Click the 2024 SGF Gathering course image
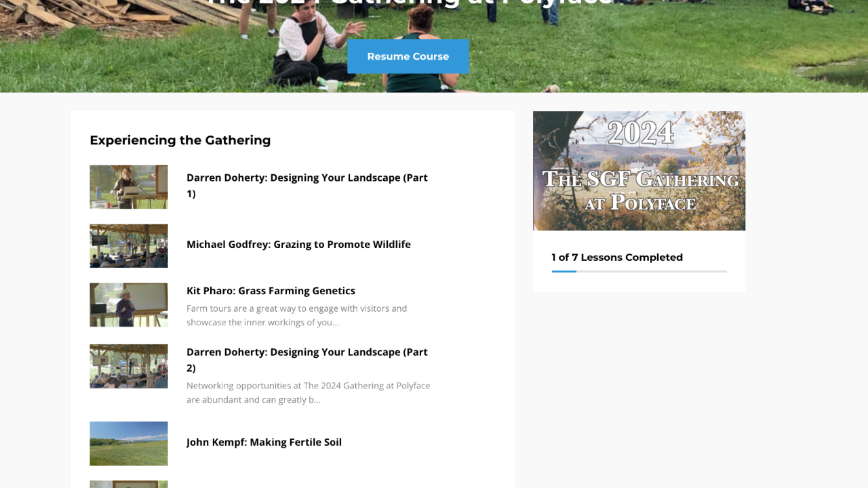The image size is (868, 488). pyautogui.click(x=639, y=171)
